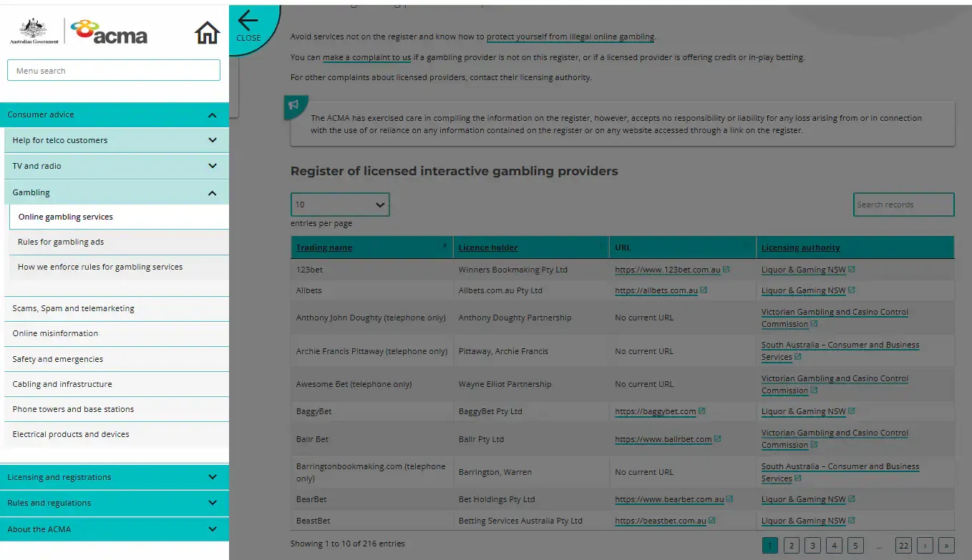
Task: Go to page 2 of results
Action: click(791, 546)
